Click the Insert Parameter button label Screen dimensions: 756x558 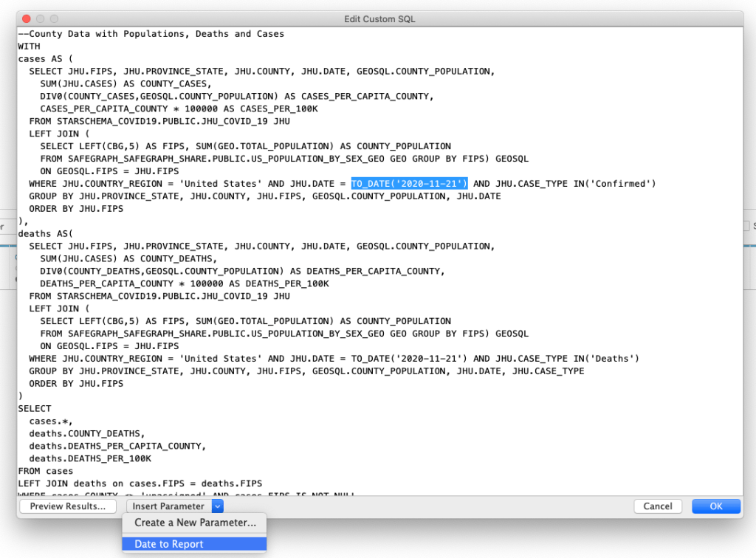pyautogui.click(x=168, y=506)
